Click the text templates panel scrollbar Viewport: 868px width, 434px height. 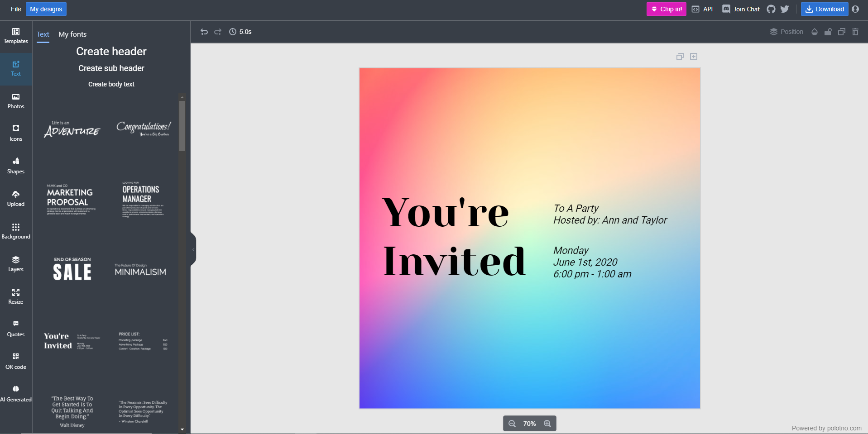tap(182, 127)
